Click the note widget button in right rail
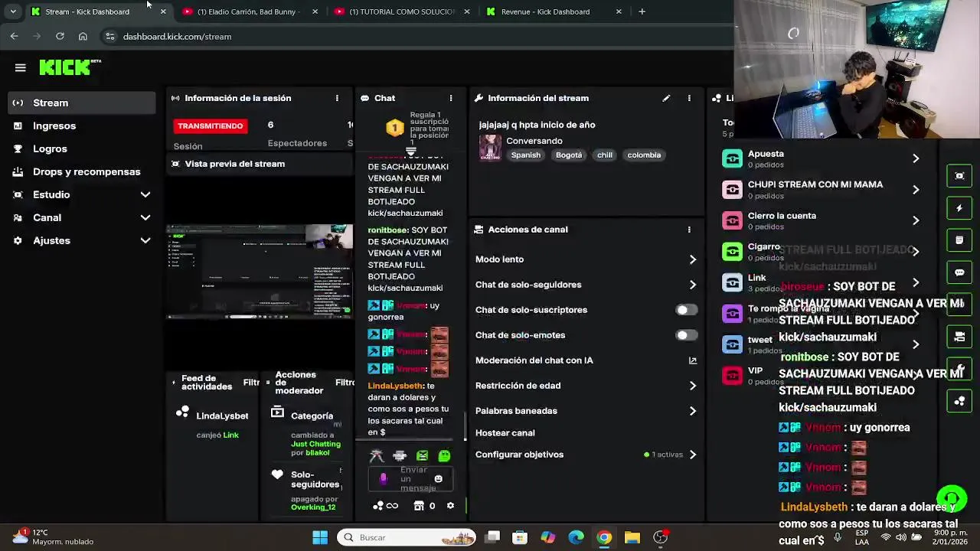Image resolution: width=980 pixels, height=551 pixels. [959, 240]
